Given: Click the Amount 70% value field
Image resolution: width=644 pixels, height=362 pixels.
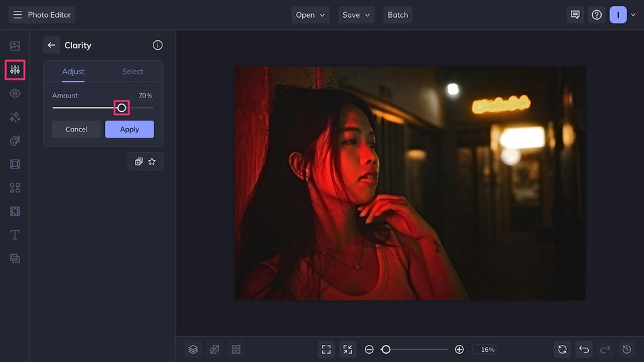Looking at the screenshot, I should (x=142, y=95).
